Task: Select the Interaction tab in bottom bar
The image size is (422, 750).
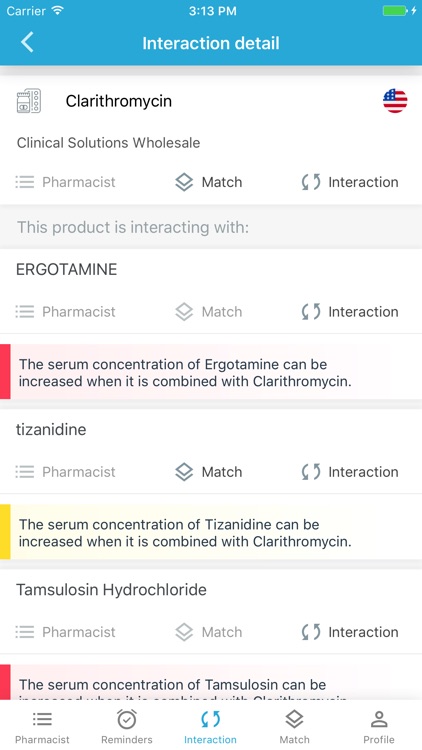Action: pyautogui.click(x=210, y=727)
